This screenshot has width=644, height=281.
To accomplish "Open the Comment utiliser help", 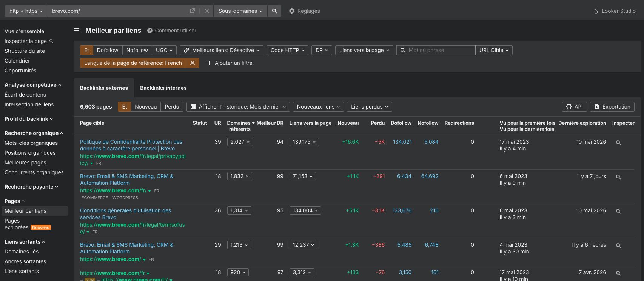I will (x=172, y=31).
